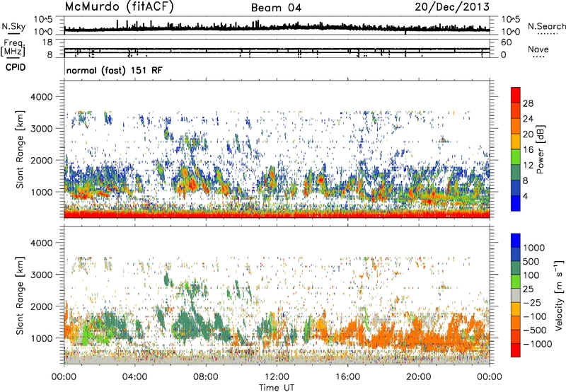566x392 pixels.
Task: Click the blue bottom of the Power colorbar
Action: pos(516,203)
